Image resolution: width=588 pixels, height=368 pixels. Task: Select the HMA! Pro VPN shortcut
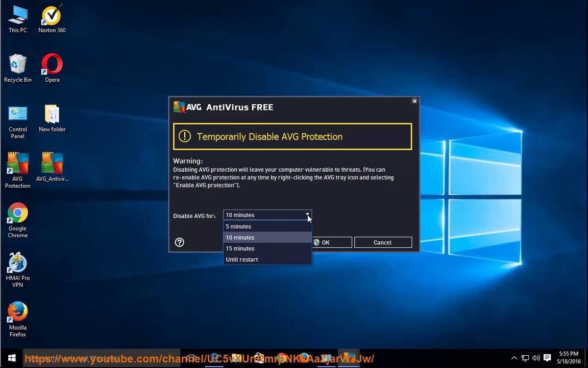pos(18,270)
